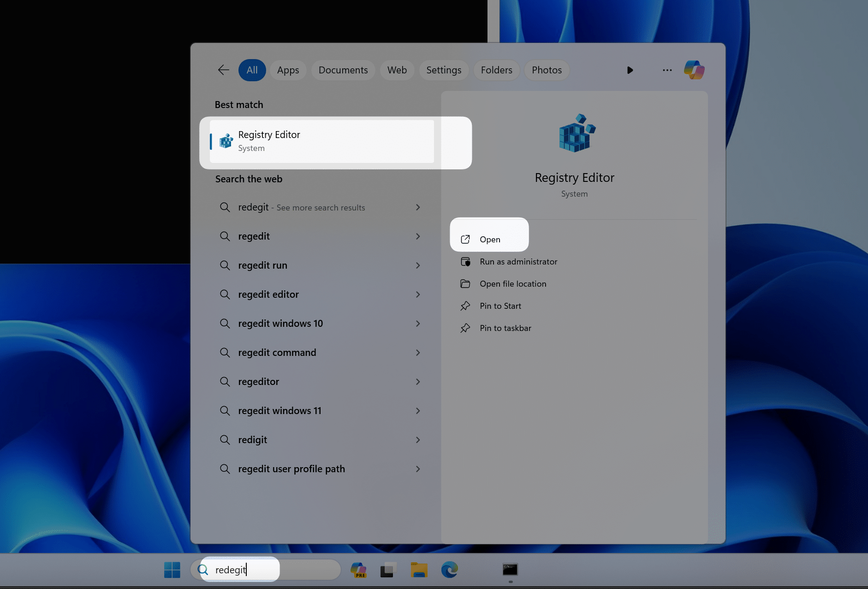Switch to the Web filter tab
The height and width of the screenshot is (589, 868).
397,70
